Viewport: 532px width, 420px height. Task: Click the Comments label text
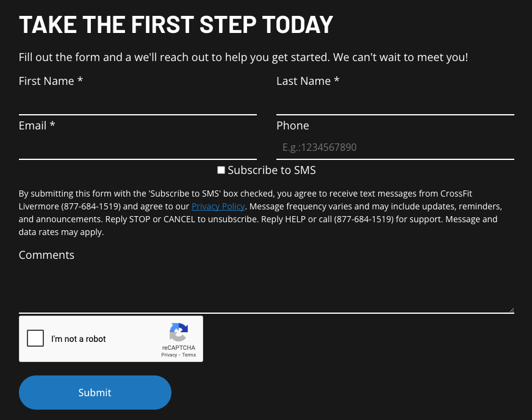tap(46, 255)
